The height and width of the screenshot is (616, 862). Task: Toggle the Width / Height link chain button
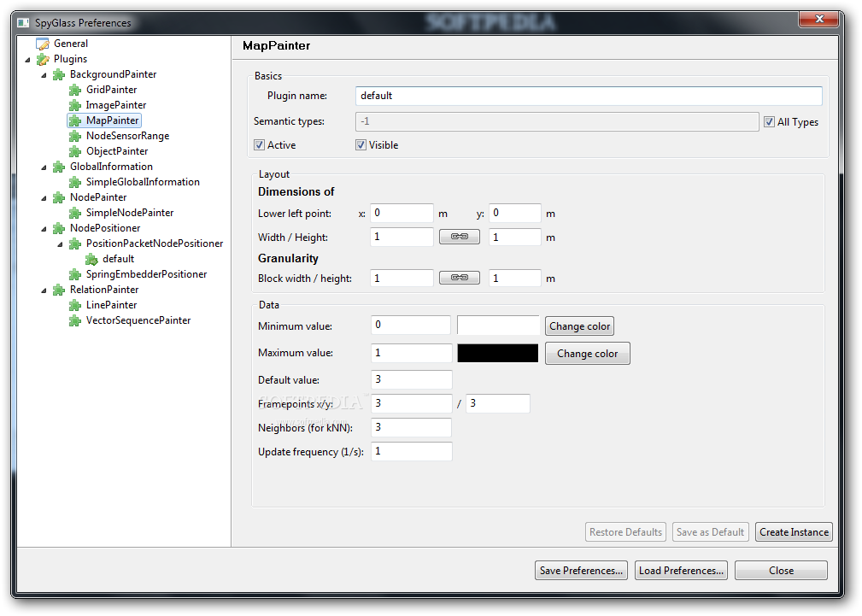point(459,237)
